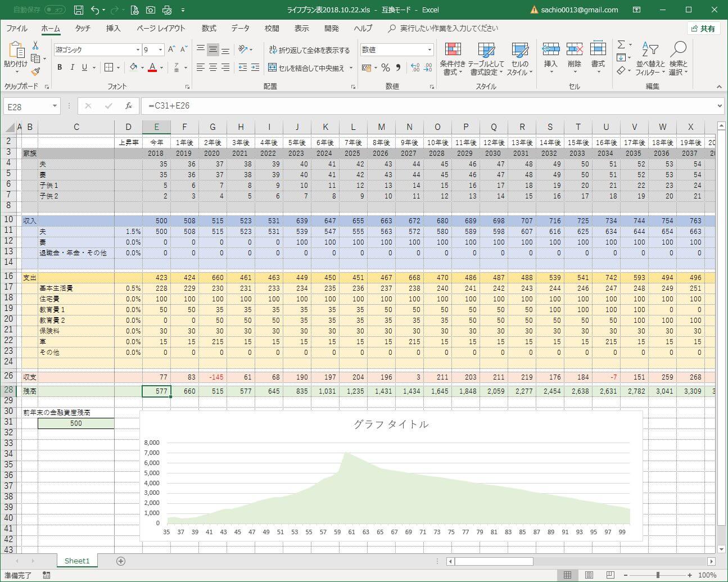Click the Cut scissors icon
Screen dimensions: 728x582
[35, 46]
